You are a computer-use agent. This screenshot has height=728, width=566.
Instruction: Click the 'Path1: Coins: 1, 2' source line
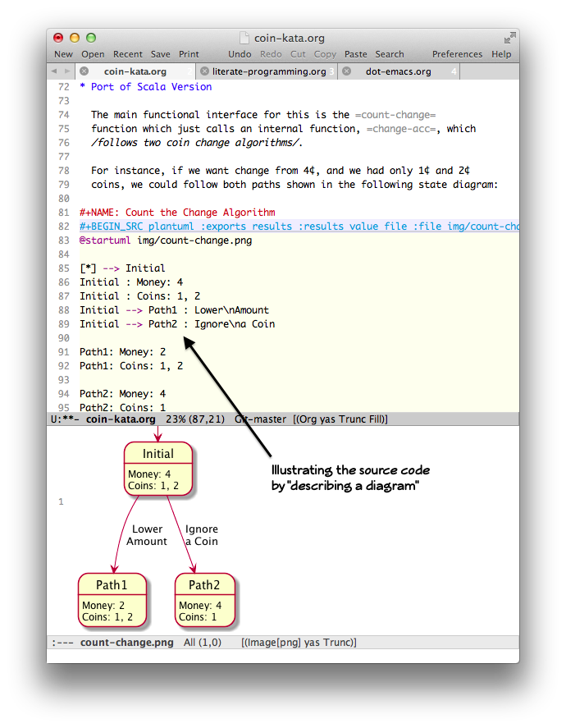[x=131, y=366]
